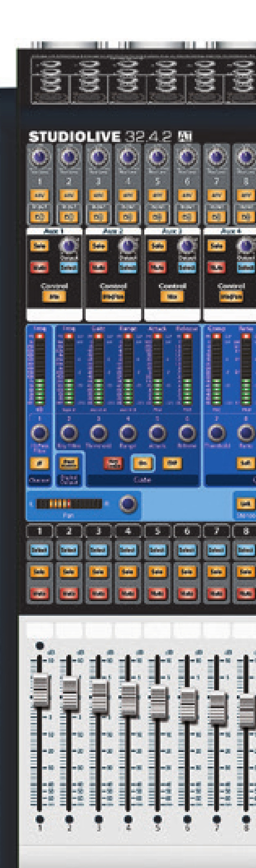The width and height of the screenshot is (256, 868).
Task: Click the Hi Pass Filter knob
Action: coord(39,433)
